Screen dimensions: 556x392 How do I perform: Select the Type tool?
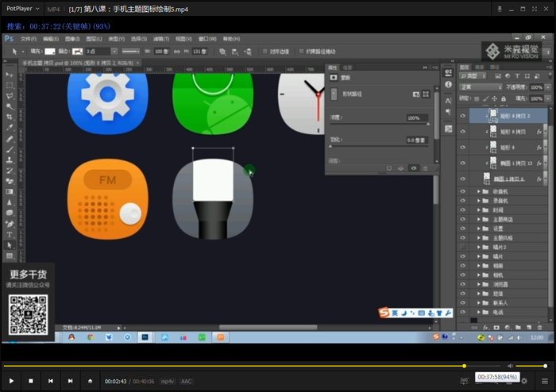pos(10,234)
